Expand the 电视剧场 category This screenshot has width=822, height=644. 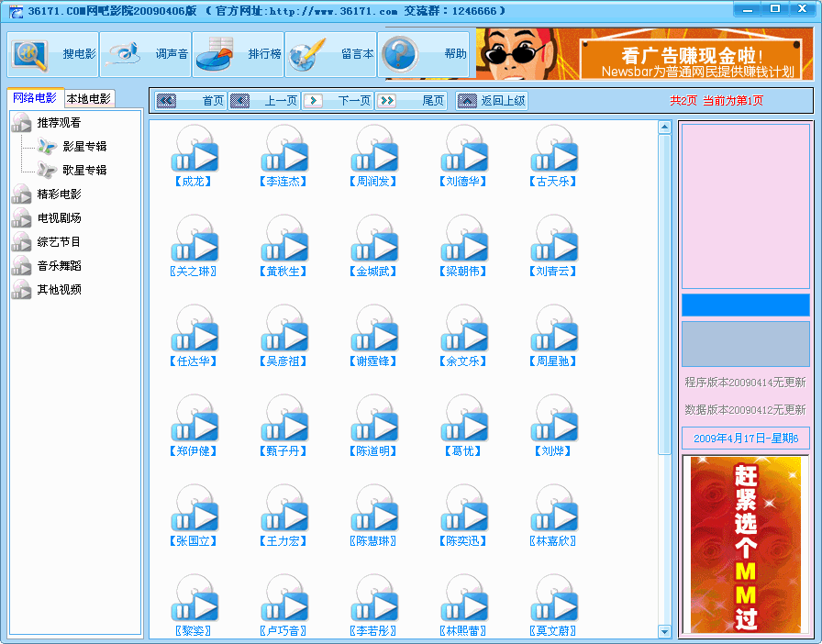(x=20, y=218)
